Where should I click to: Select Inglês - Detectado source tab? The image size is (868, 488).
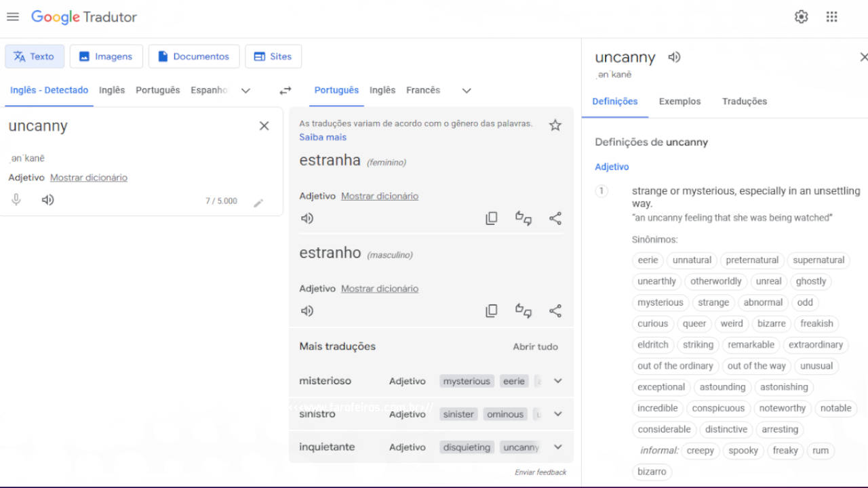pos(49,90)
